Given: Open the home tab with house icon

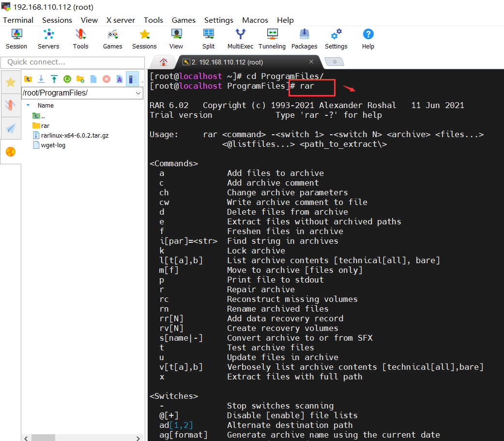Looking at the screenshot, I should click(x=164, y=62).
